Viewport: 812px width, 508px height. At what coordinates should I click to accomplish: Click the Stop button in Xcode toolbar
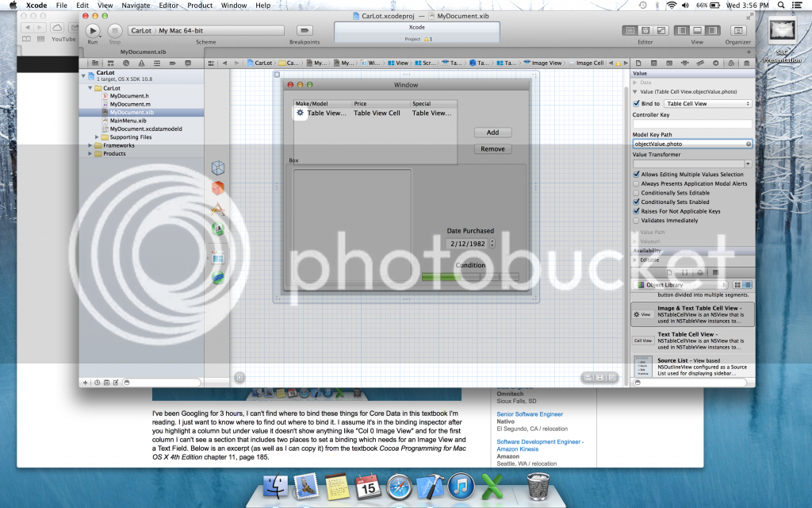click(x=115, y=31)
